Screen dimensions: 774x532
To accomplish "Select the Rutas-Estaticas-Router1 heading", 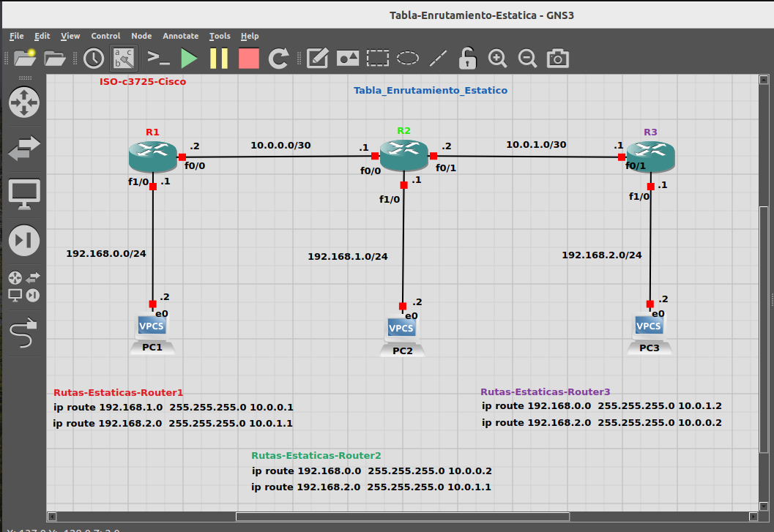I will 119,393.
